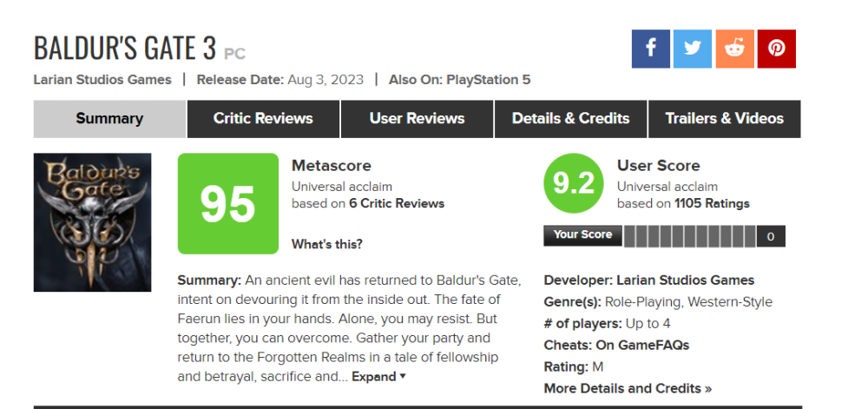Click the What's this? link

pyautogui.click(x=327, y=244)
